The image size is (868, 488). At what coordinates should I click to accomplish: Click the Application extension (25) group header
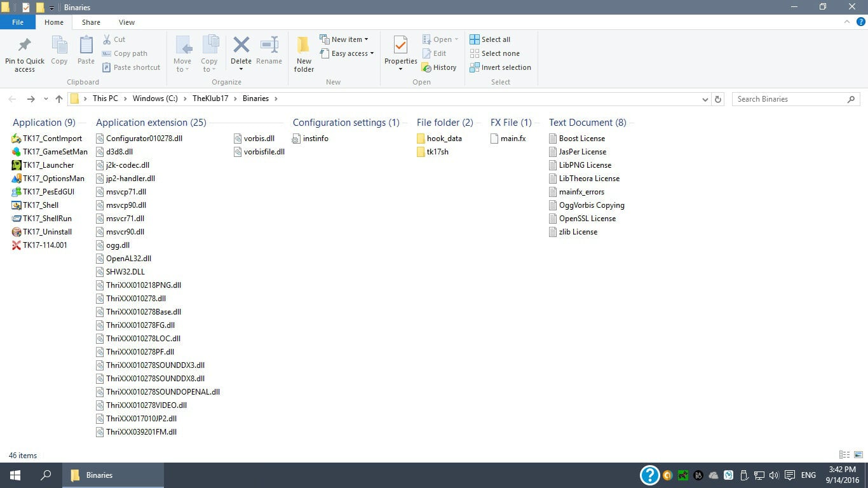click(x=151, y=123)
